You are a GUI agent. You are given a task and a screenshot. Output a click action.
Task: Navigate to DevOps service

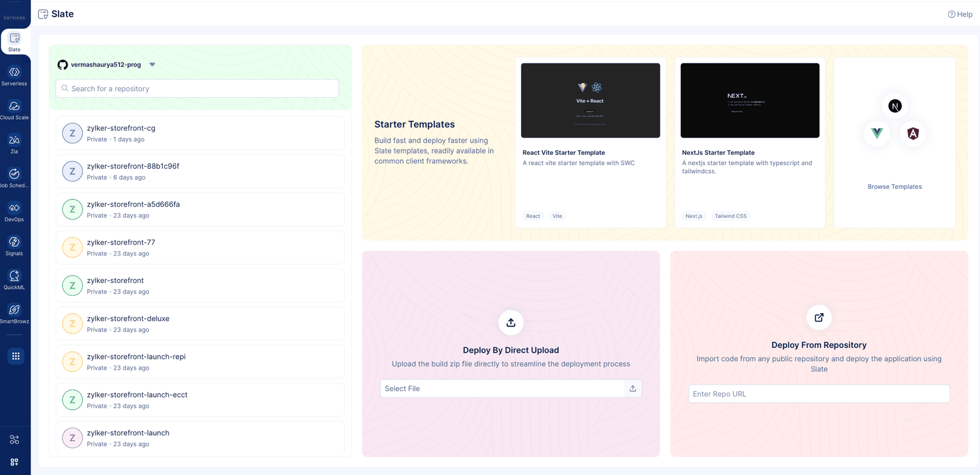14,212
